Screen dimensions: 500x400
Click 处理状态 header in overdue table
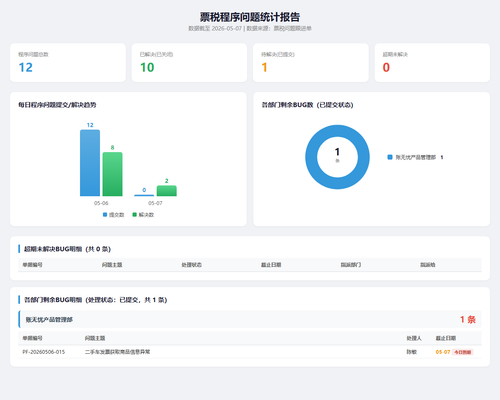(191, 265)
